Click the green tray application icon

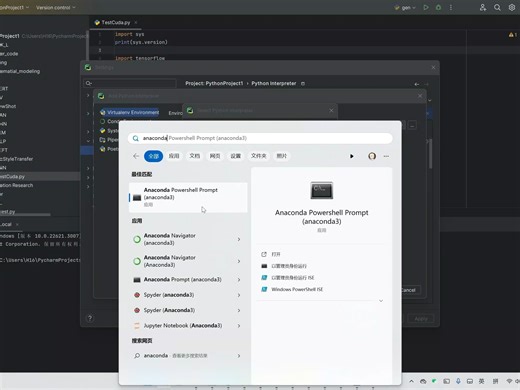[x=434, y=381]
